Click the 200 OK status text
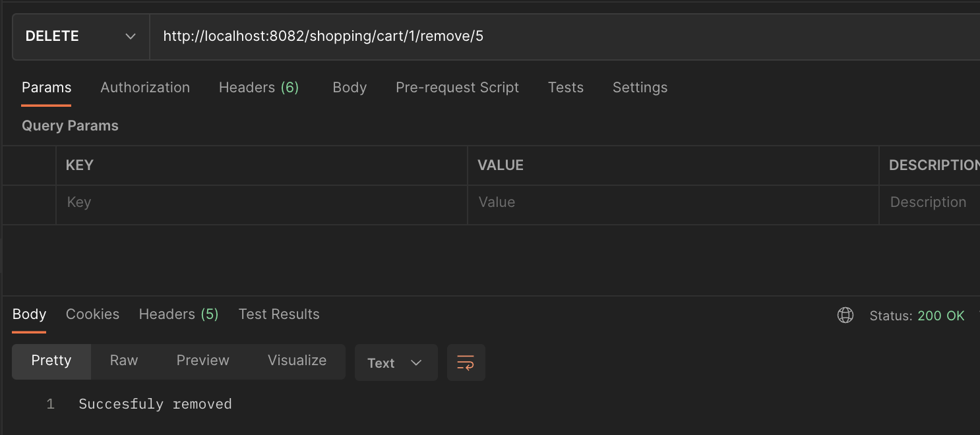980x435 pixels. [x=941, y=316]
